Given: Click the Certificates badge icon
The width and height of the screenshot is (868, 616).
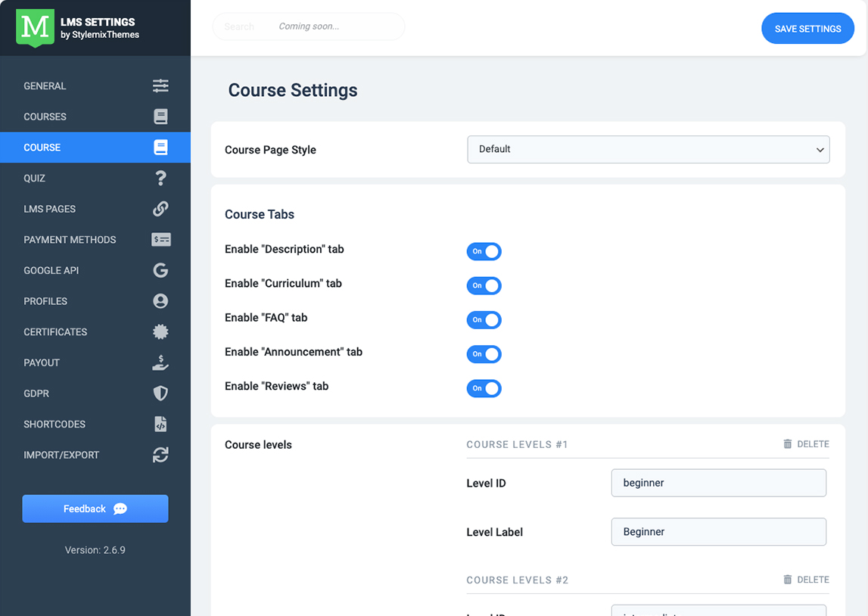Looking at the screenshot, I should 160,332.
